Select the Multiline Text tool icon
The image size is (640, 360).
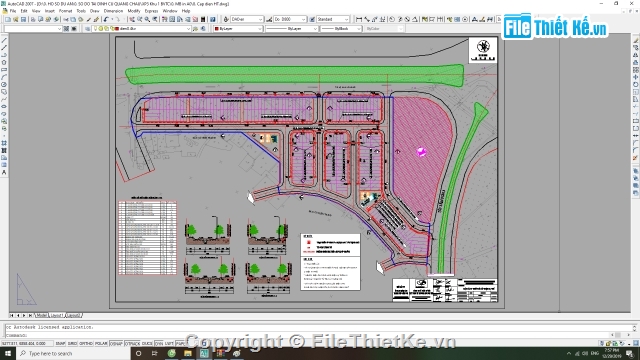coord(4,172)
